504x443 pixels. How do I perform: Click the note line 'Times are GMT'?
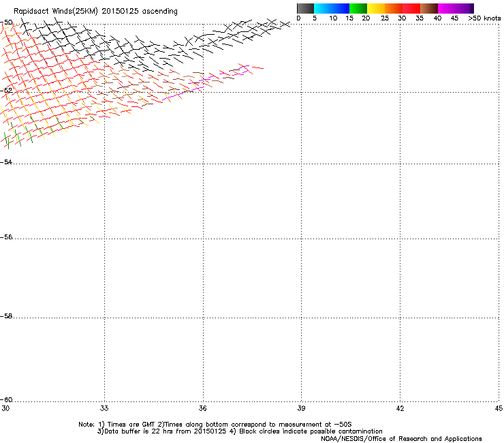tap(131, 425)
